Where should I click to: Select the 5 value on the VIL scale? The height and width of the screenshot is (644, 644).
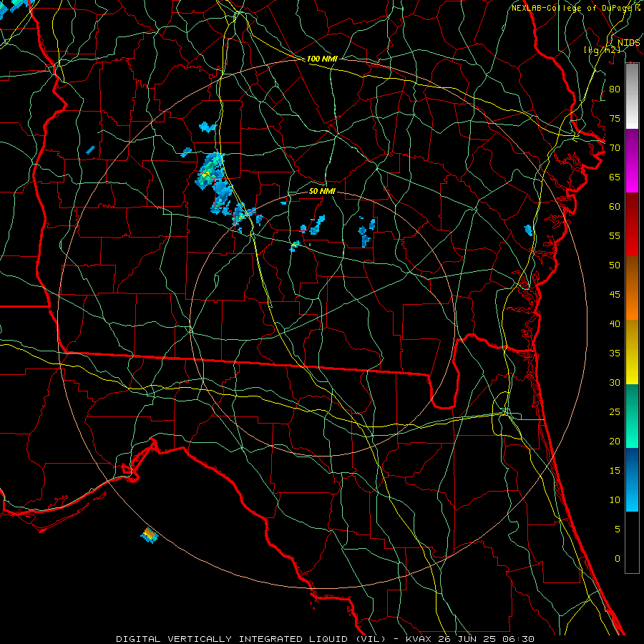tap(618, 529)
